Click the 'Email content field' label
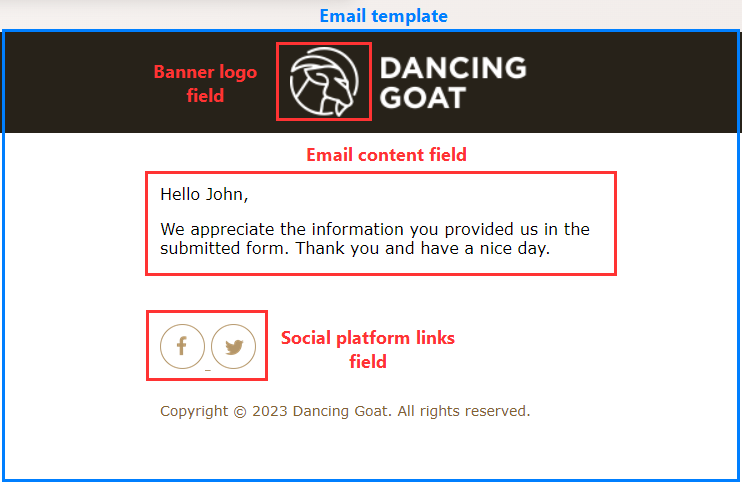 [386, 155]
